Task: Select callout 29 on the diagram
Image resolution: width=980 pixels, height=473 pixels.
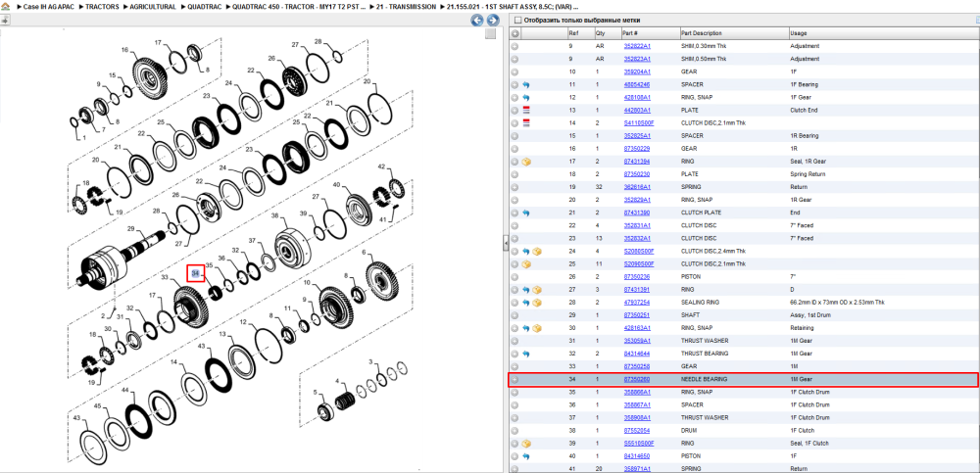Action: pyautogui.click(x=131, y=228)
